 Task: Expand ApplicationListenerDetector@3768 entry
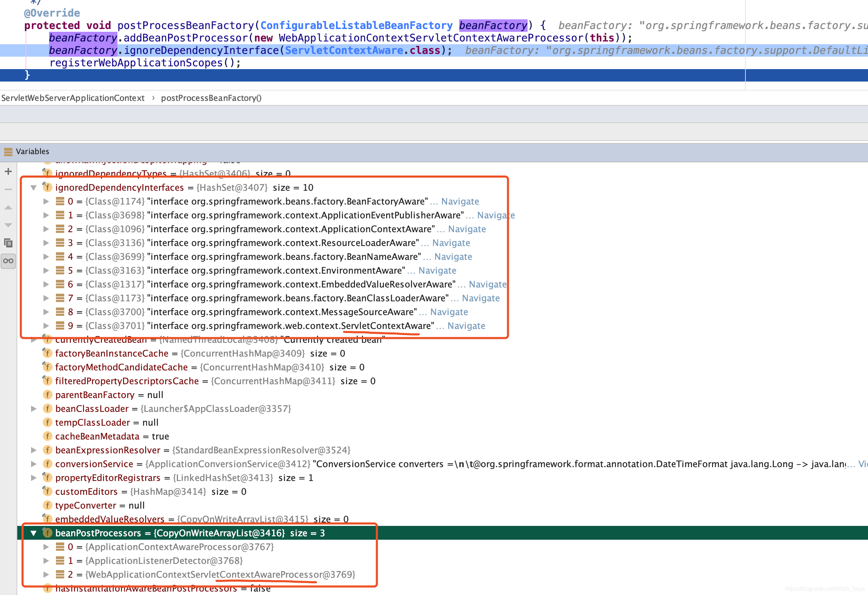(46, 561)
